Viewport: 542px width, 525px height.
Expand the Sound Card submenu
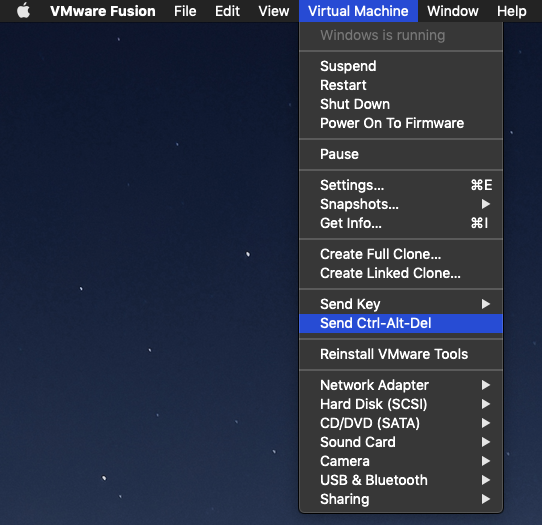tap(401, 442)
